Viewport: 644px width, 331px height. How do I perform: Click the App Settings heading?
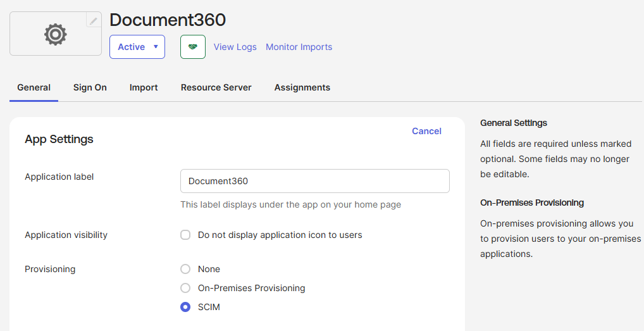tap(59, 139)
